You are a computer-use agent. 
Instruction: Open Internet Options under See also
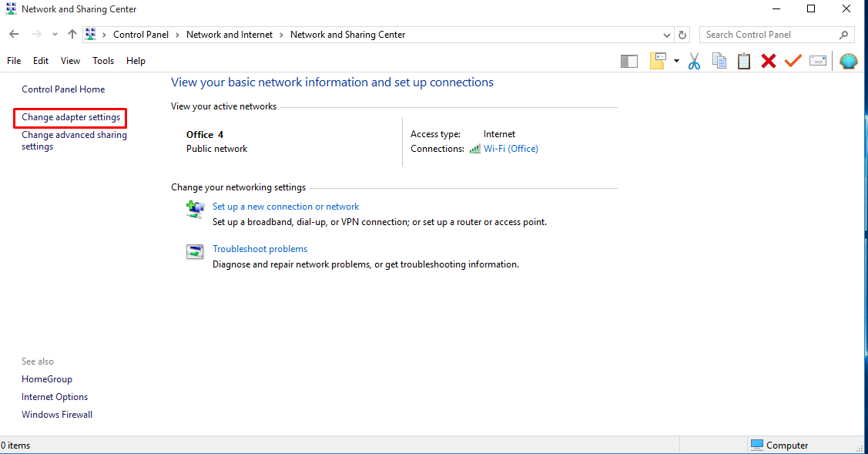(x=55, y=397)
